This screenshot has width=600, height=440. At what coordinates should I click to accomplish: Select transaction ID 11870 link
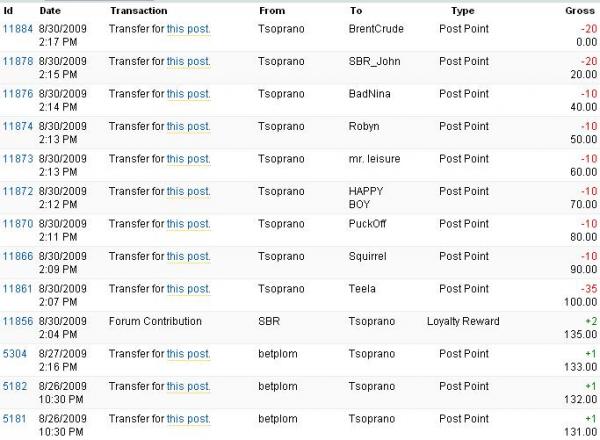click(x=17, y=224)
